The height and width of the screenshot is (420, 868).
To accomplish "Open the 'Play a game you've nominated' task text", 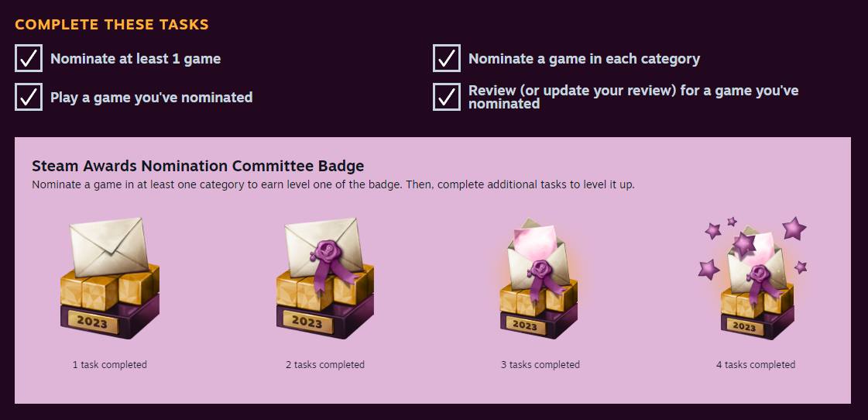I will point(152,98).
